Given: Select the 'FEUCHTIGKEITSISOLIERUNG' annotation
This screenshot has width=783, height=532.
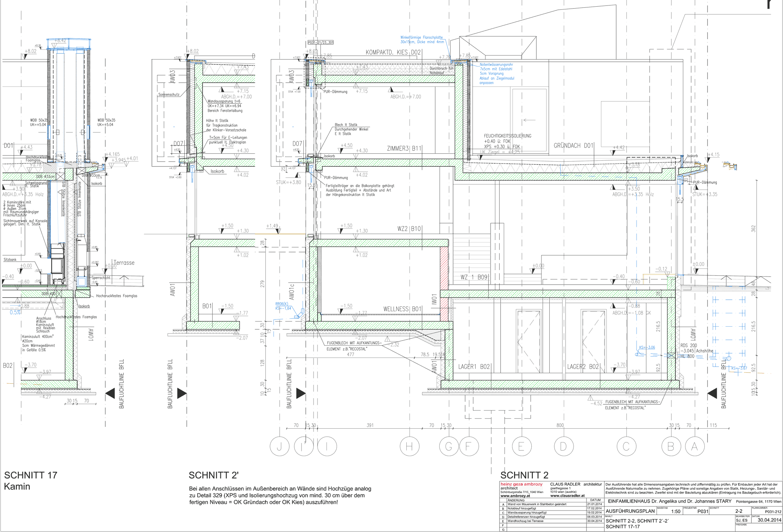Looking at the screenshot, I should pos(508,136).
